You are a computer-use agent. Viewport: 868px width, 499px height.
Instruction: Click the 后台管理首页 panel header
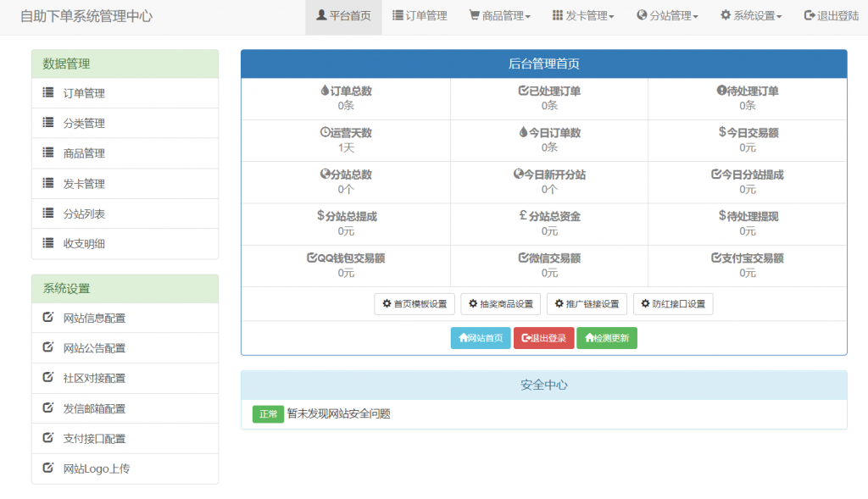click(x=543, y=64)
